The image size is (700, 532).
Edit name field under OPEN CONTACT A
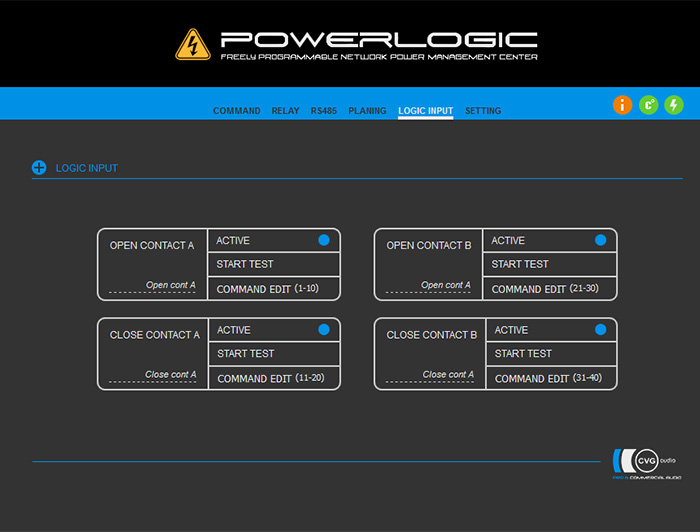153,286
